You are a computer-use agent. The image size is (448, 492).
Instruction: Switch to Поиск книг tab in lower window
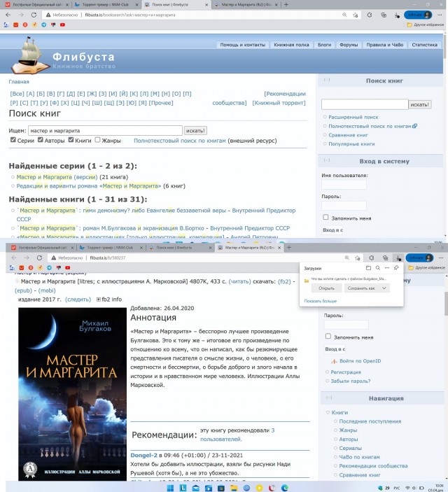pyautogui.click(x=178, y=248)
